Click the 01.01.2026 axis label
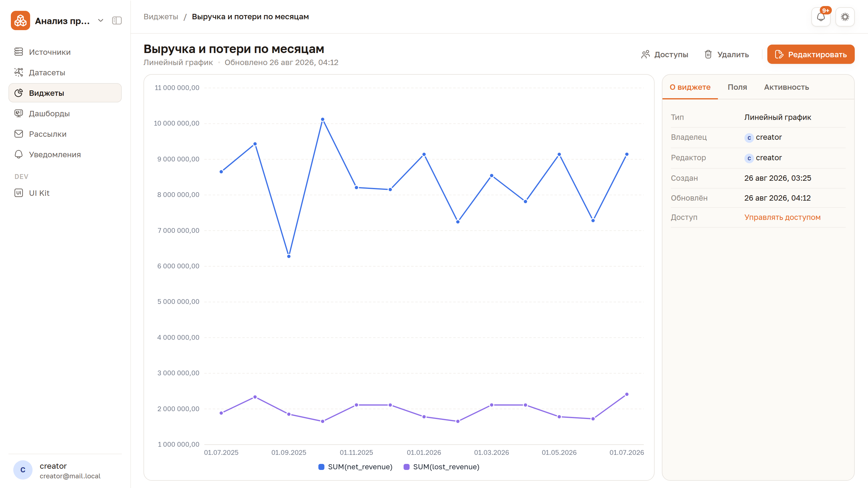868x488 pixels. click(424, 452)
